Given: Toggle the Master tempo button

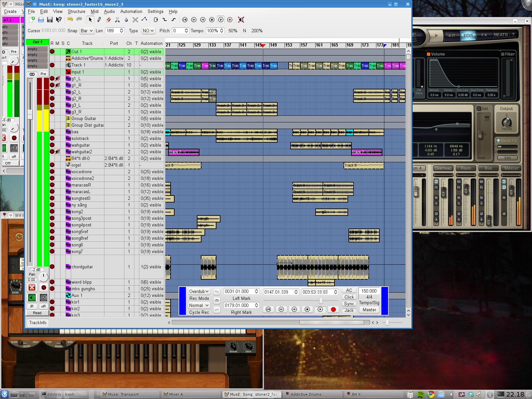Looking at the screenshot, I should [369, 310].
